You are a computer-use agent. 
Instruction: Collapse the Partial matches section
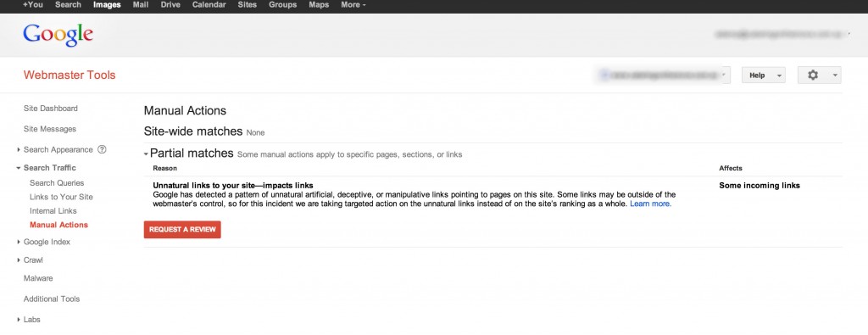(x=146, y=154)
